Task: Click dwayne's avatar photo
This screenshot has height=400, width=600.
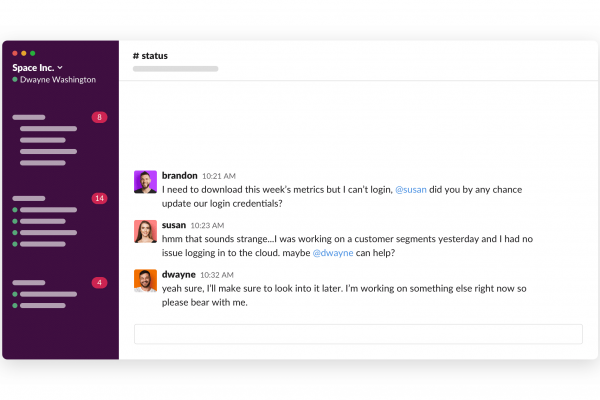Action: point(145,281)
